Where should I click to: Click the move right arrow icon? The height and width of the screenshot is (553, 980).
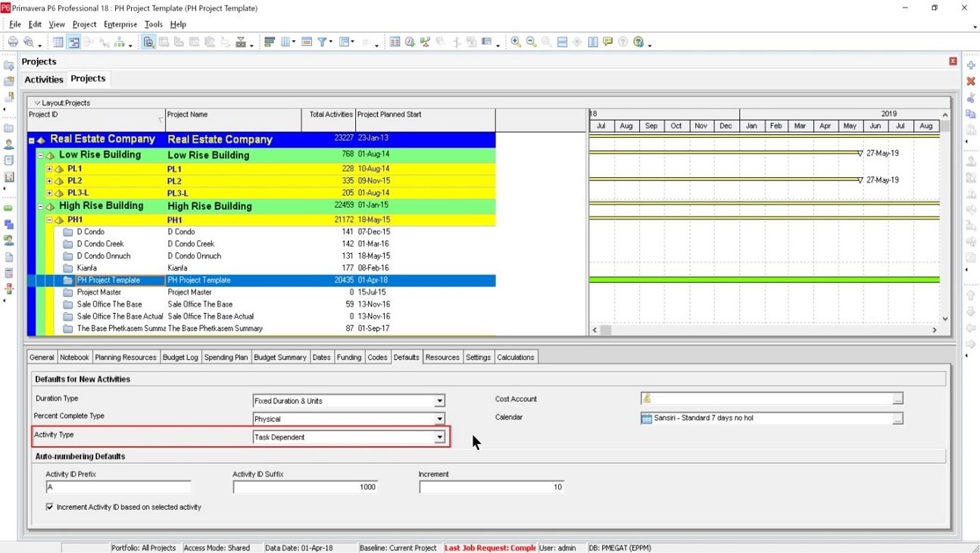coord(971,344)
